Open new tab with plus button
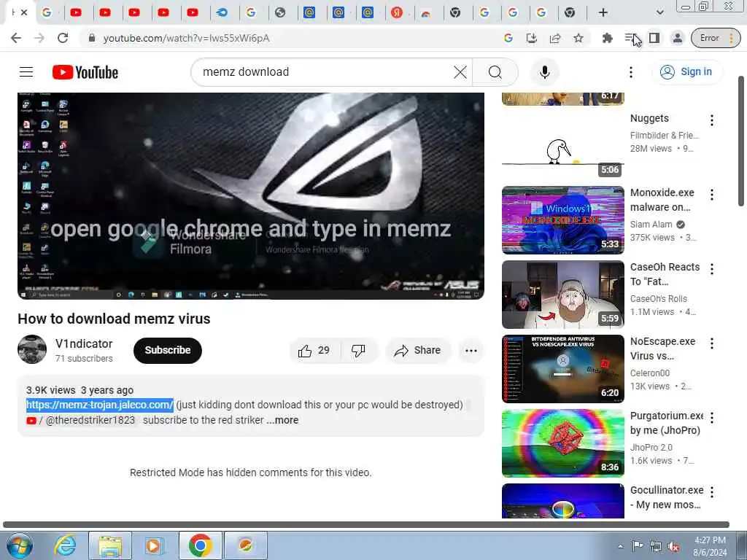This screenshot has height=560, width=747. pos(603,12)
